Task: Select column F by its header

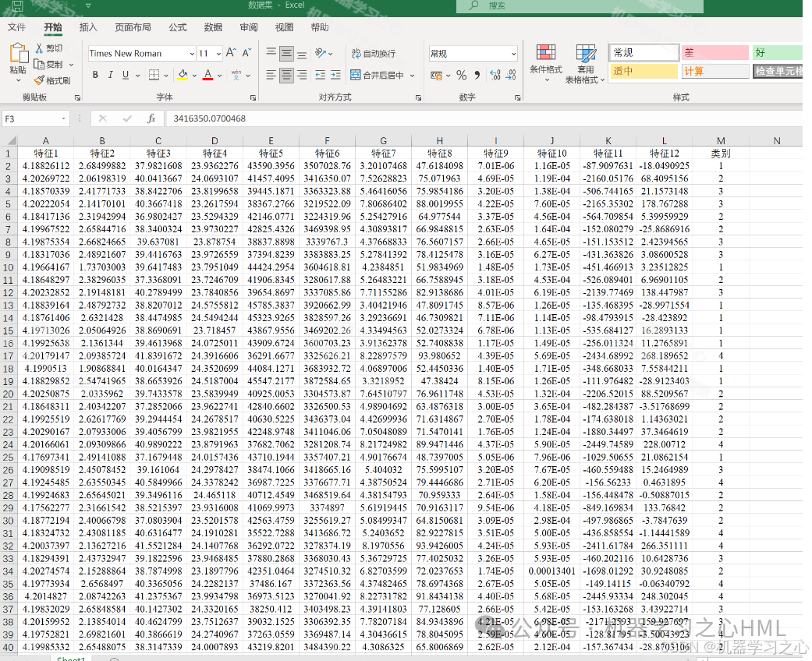Action: [x=328, y=141]
